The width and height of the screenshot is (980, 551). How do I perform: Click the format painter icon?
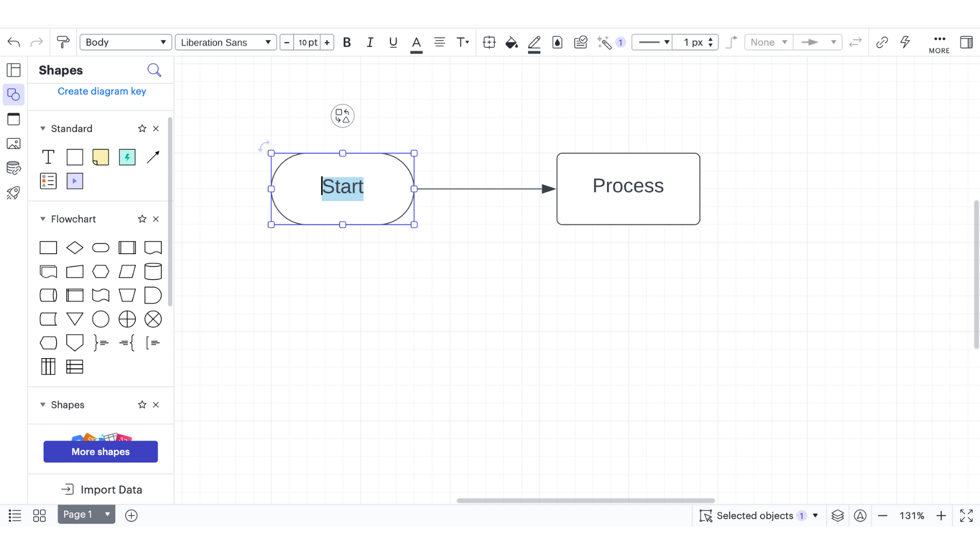click(63, 42)
